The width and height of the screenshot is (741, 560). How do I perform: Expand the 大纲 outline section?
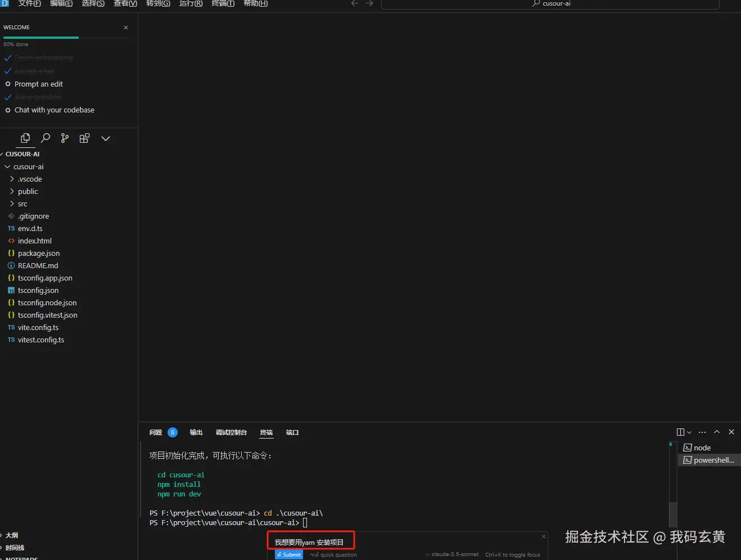click(12, 535)
